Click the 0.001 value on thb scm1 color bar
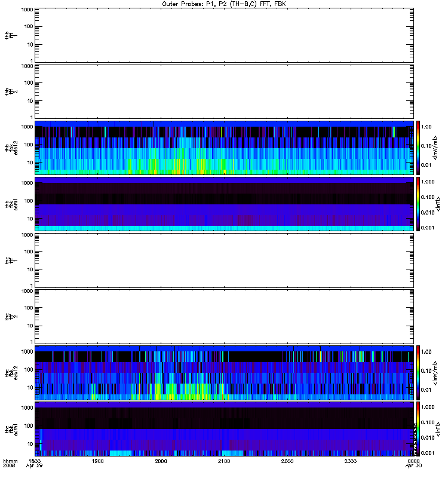The image size is (448, 478). [428, 228]
